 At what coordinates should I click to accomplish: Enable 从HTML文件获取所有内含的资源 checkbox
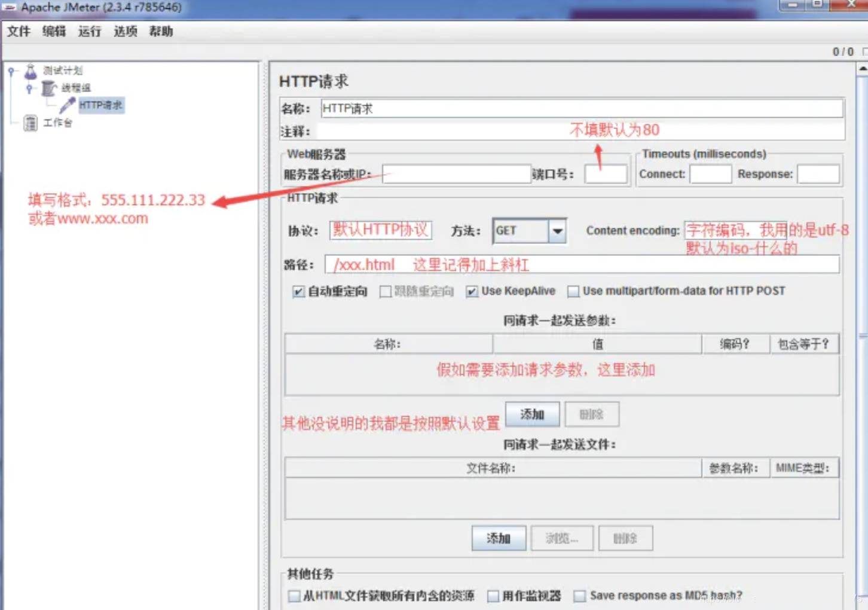pyautogui.click(x=294, y=596)
